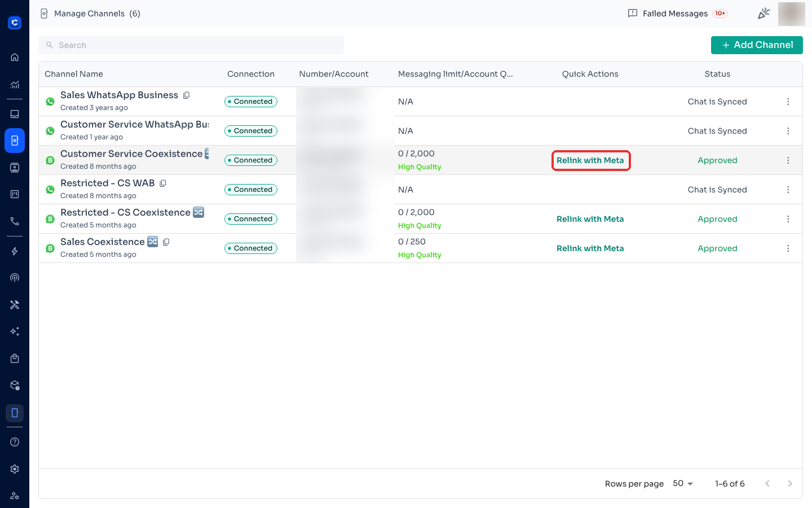
Task: Open more options for Sales WhatsApp Business
Action: click(788, 102)
